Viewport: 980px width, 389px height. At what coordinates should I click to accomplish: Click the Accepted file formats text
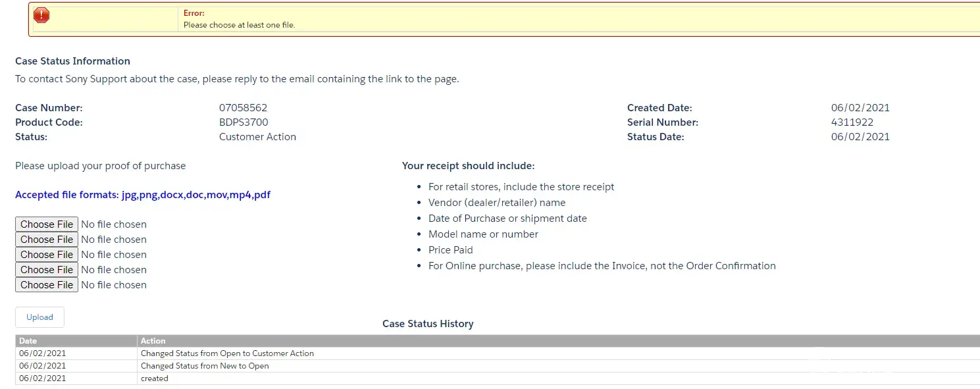point(143,195)
